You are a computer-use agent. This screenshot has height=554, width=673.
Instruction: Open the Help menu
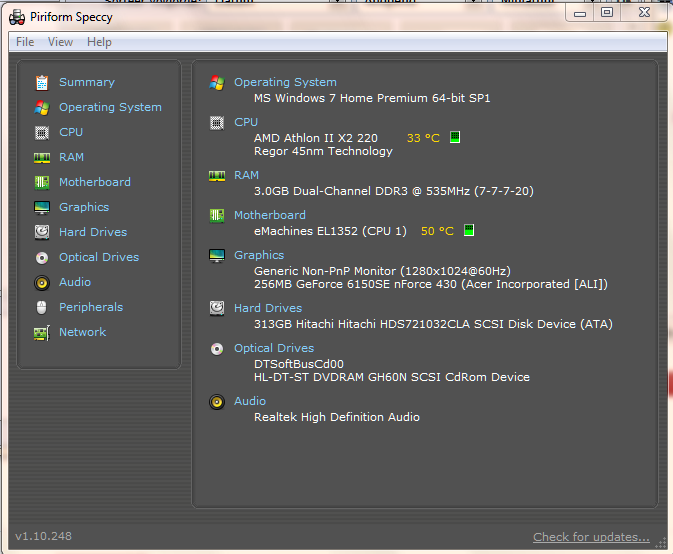click(x=99, y=42)
